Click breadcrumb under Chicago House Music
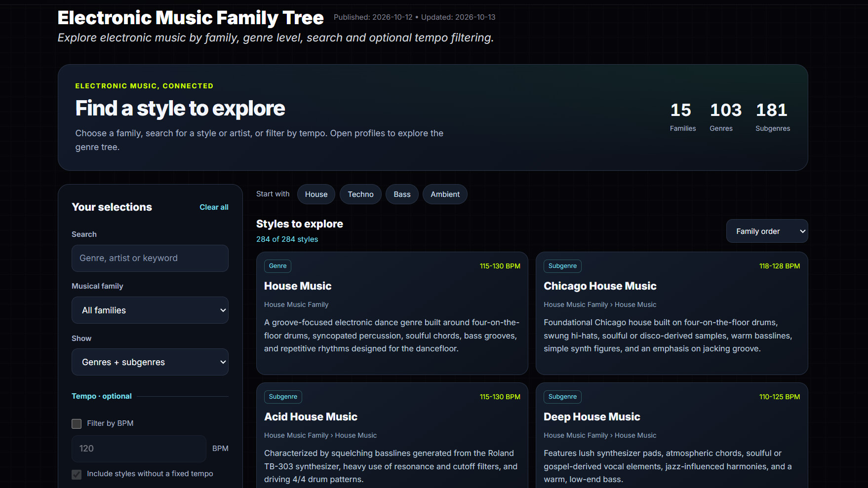868x488 pixels. pyautogui.click(x=600, y=305)
